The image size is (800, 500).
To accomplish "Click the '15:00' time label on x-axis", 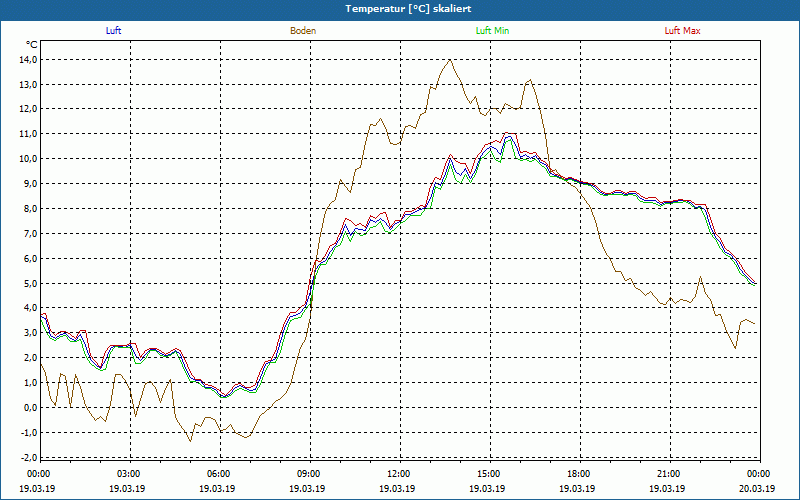I will click(x=489, y=474).
